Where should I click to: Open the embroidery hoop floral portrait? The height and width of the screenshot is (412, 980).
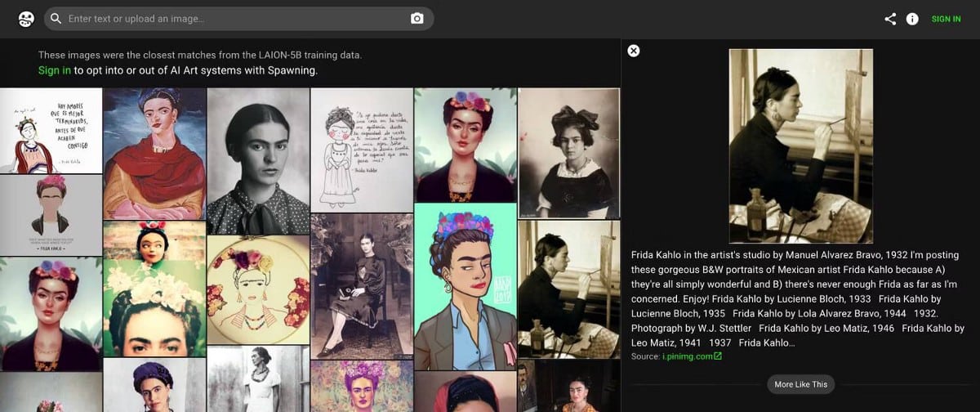tap(258, 289)
